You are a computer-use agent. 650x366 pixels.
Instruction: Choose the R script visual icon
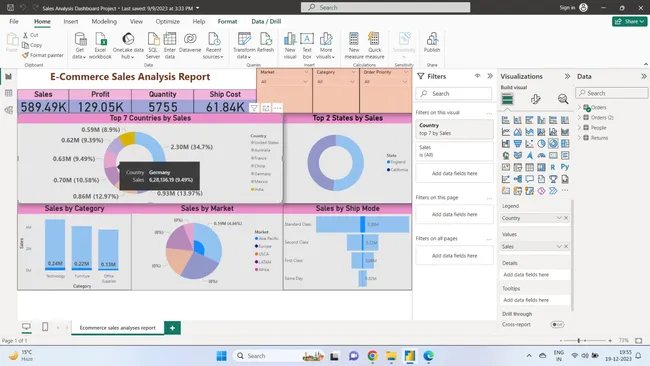click(553, 167)
